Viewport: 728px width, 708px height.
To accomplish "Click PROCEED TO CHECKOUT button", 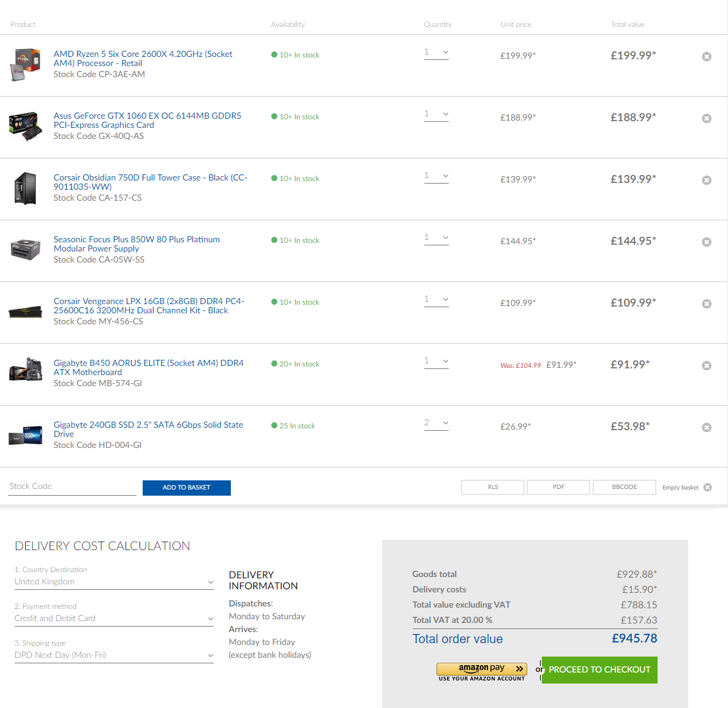I will click(599, 670).
